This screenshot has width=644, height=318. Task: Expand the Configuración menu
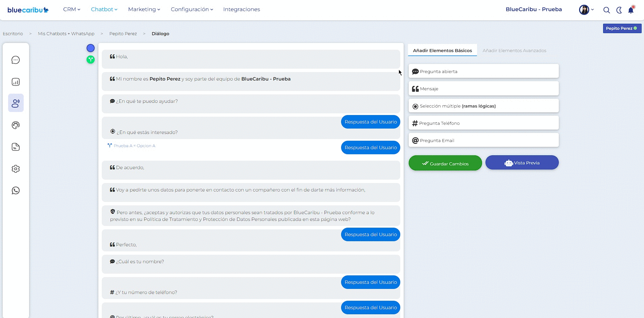[192, 9]
